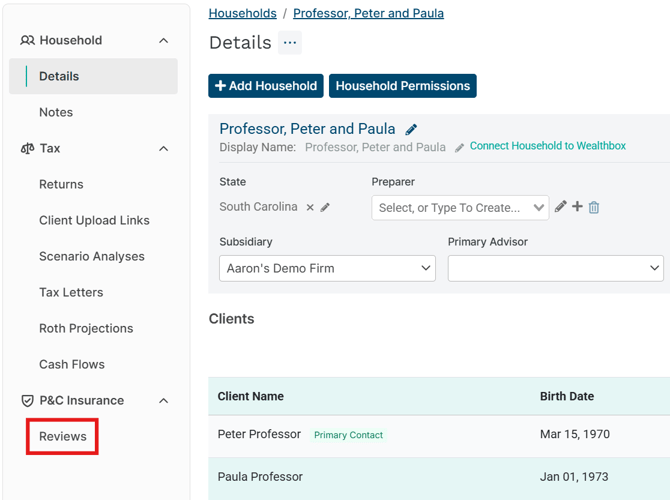Click Connect Household to Wealthbox link
The height and width of the screenshot is (500, 670).
click(548, 146)
